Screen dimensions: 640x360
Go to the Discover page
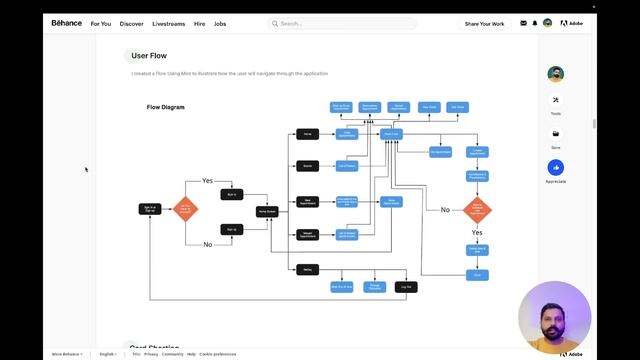(131, 24)
